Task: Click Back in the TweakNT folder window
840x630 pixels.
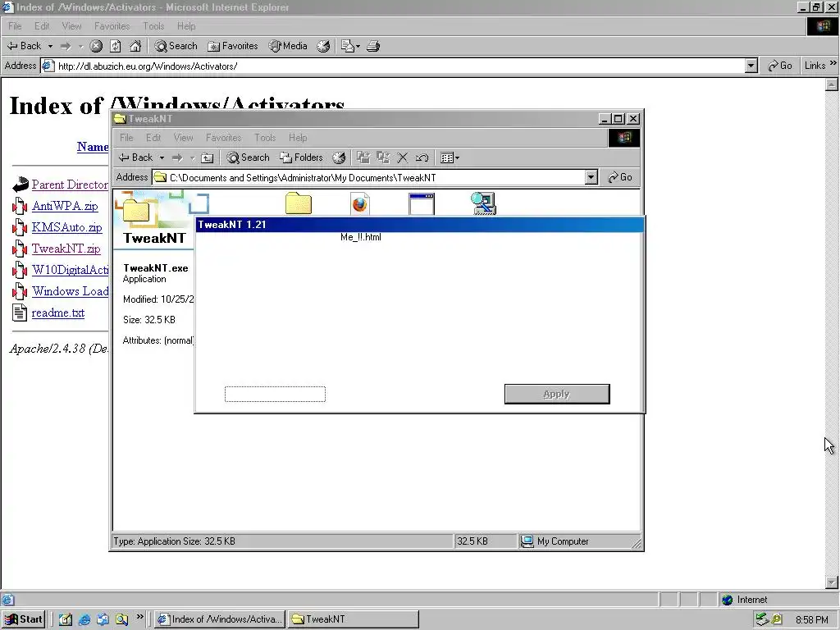Action: [x=135, y=157]
